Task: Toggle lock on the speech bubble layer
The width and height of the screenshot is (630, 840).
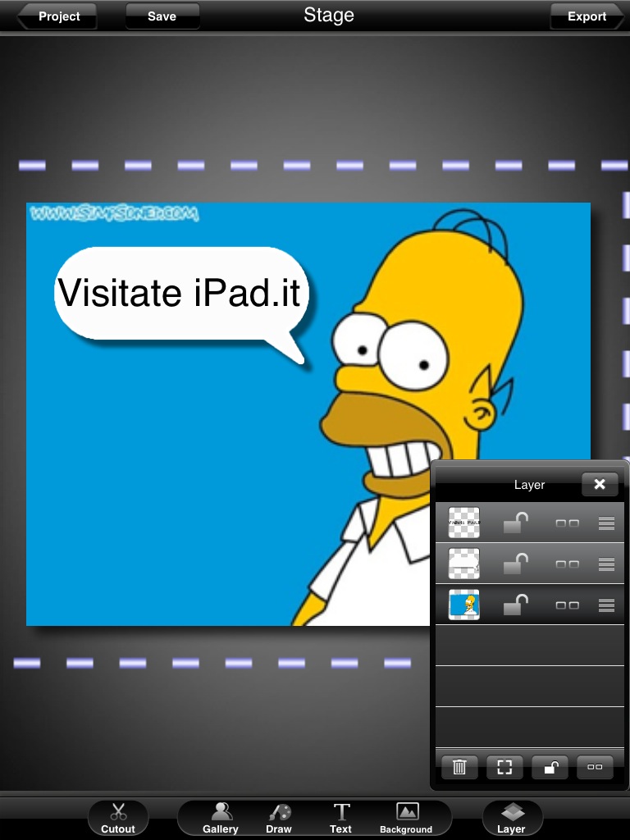Action: coord(516,564)
